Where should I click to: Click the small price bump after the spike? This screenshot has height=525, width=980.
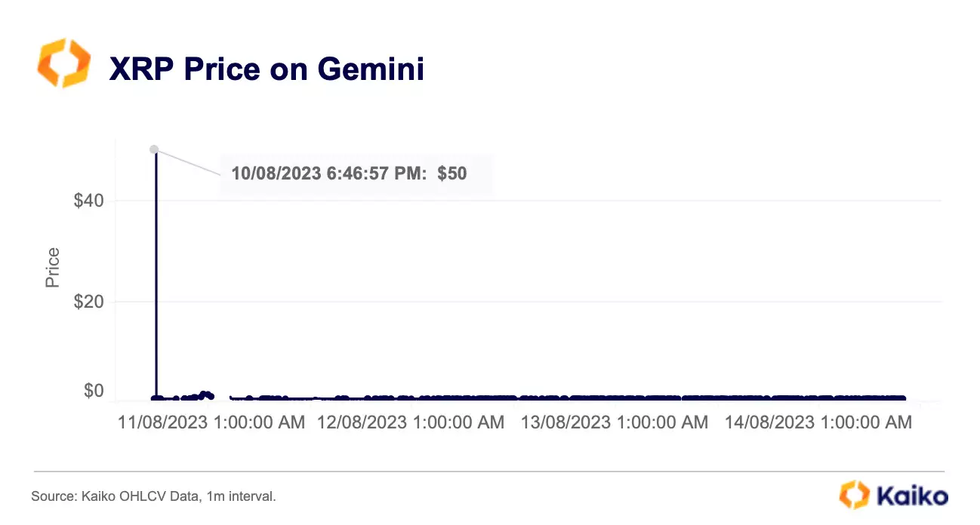click(204, 395)
